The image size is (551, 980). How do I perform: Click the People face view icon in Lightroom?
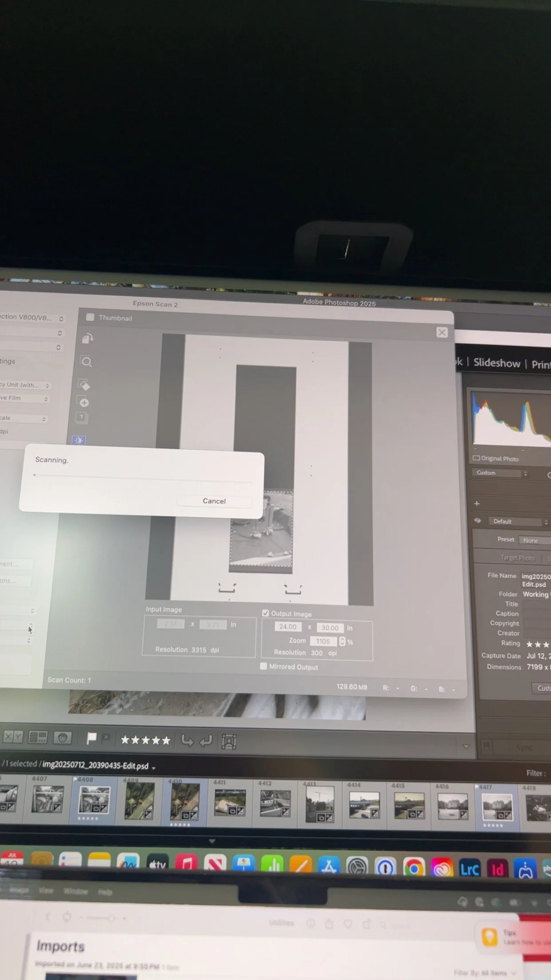pyautogui.click(x=63, y=738)
